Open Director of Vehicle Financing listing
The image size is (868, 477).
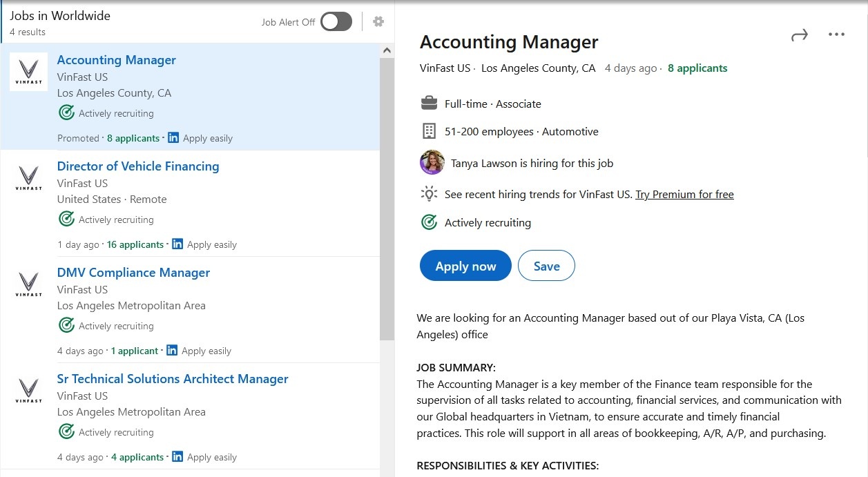click(x=138, y=166)
